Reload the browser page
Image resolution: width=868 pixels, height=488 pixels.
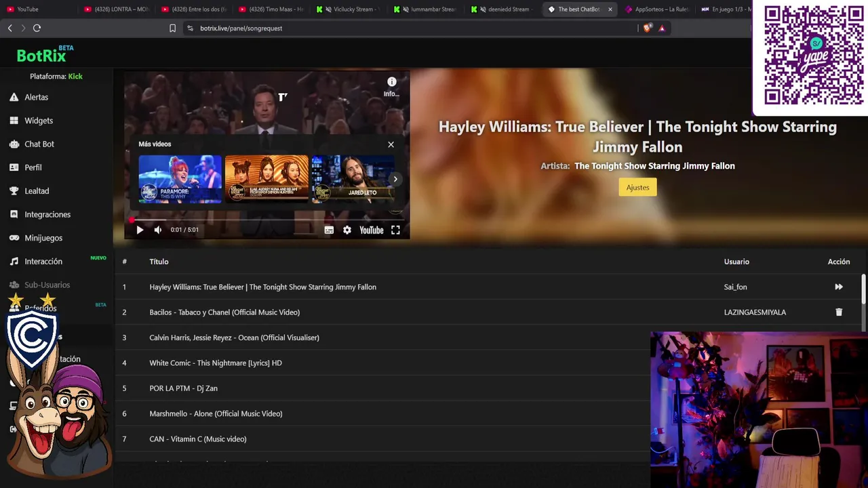click(x=37, y=28)
